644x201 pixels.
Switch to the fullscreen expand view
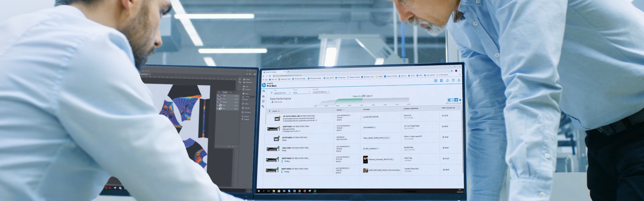pyautogui.click(x=453, y=100)
